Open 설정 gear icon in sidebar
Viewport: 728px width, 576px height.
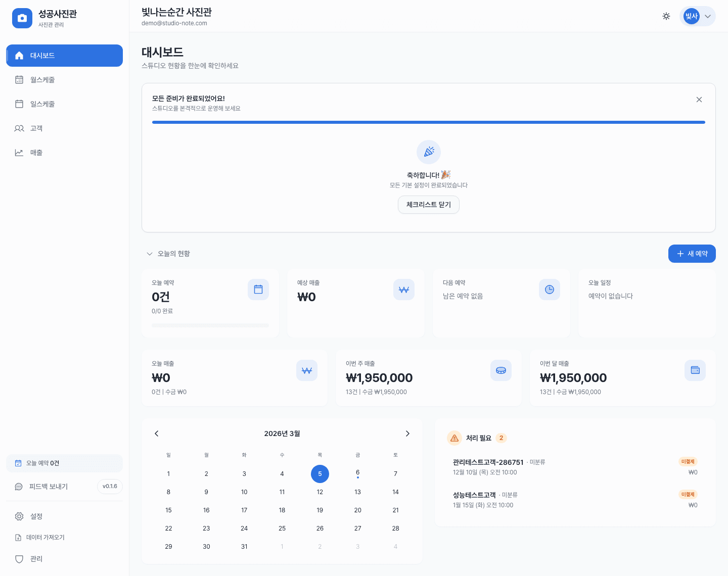coord(19,516)
